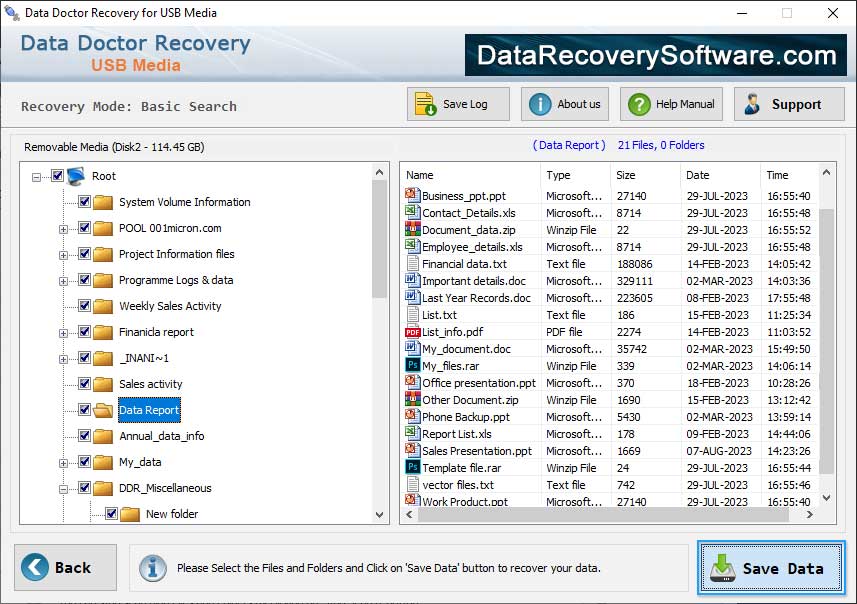Image resolution: width=857 pixels, height=604 pixels.
Task: Toggle the Root node checkbox
Action: (x=55, y=176)
